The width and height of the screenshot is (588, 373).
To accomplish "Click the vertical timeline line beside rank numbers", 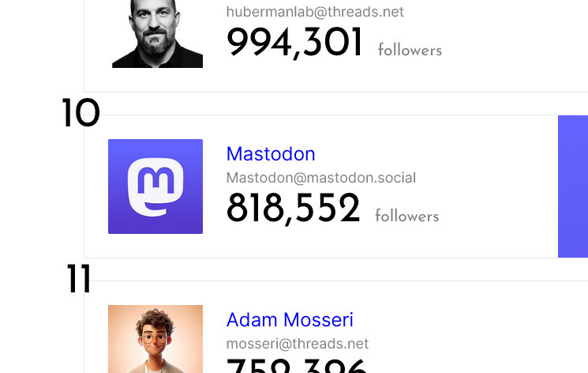I will coord(84,198).
